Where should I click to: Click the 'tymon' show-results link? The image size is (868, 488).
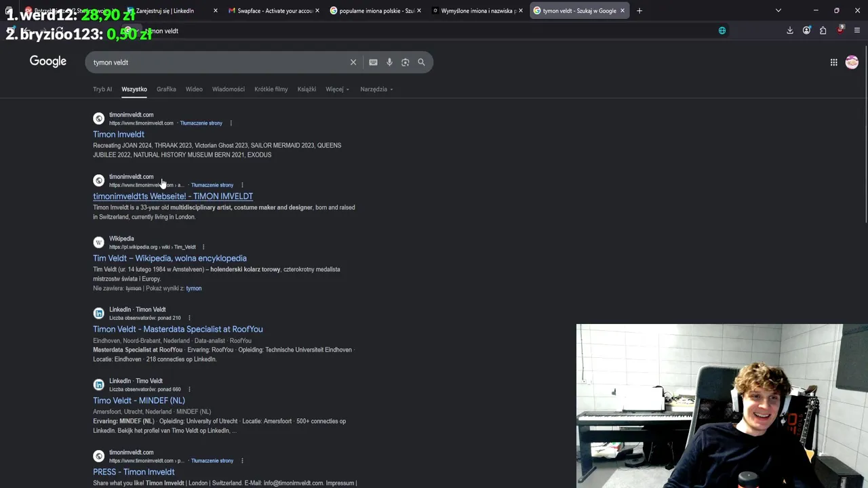tap(194, 289)
